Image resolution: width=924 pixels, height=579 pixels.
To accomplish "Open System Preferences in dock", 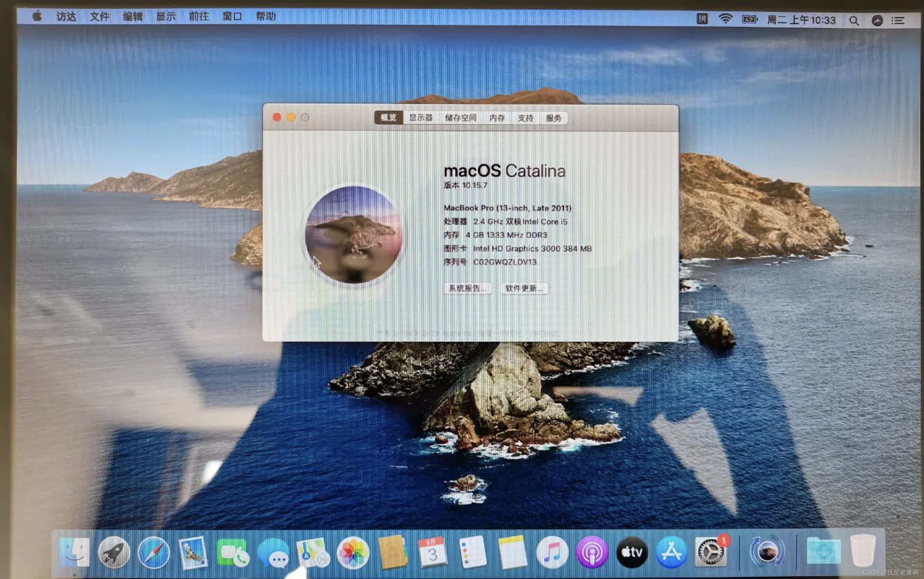I will [710, 552].
